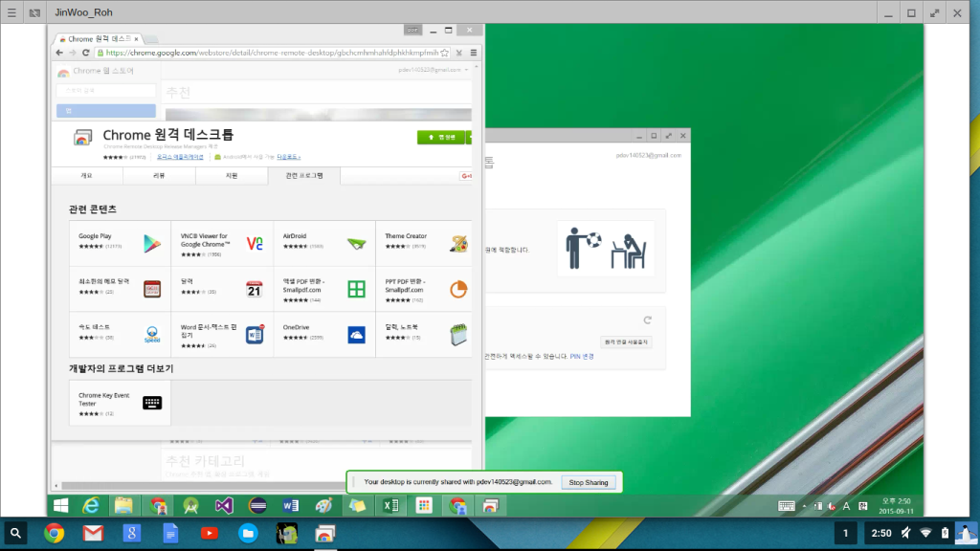Launch Internet Explorer from Windows taskbar

pos(91,505)
